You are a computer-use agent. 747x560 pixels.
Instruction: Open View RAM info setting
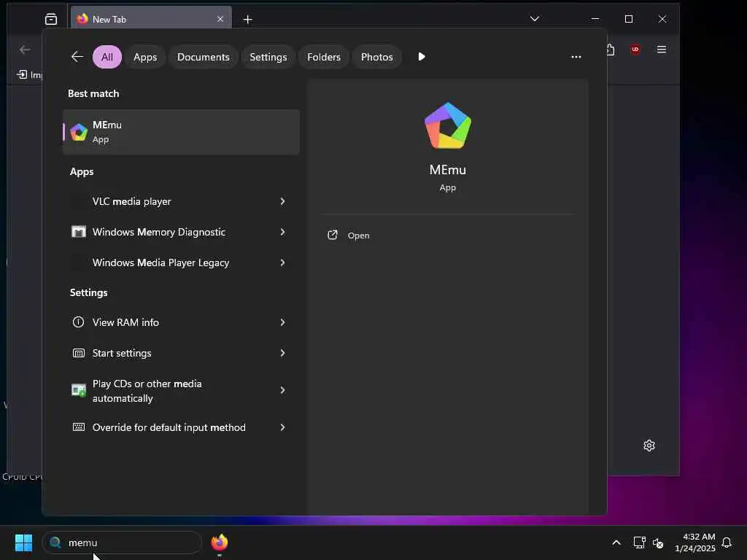pos(181,322)
